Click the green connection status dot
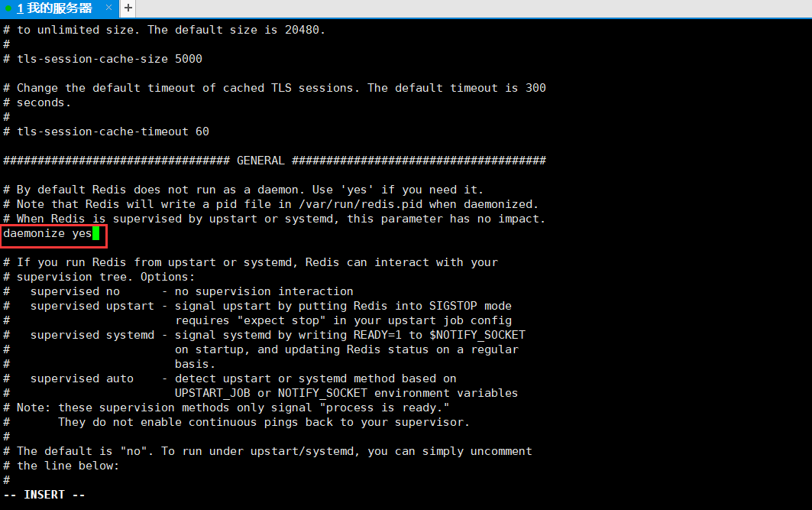The image size is (812, 510). pos(8,8)
